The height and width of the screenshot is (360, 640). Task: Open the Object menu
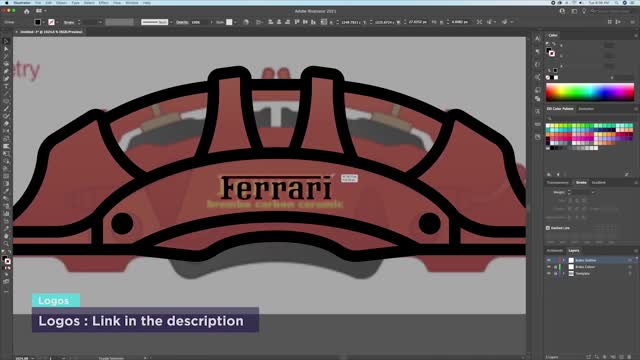pos(62,2)
